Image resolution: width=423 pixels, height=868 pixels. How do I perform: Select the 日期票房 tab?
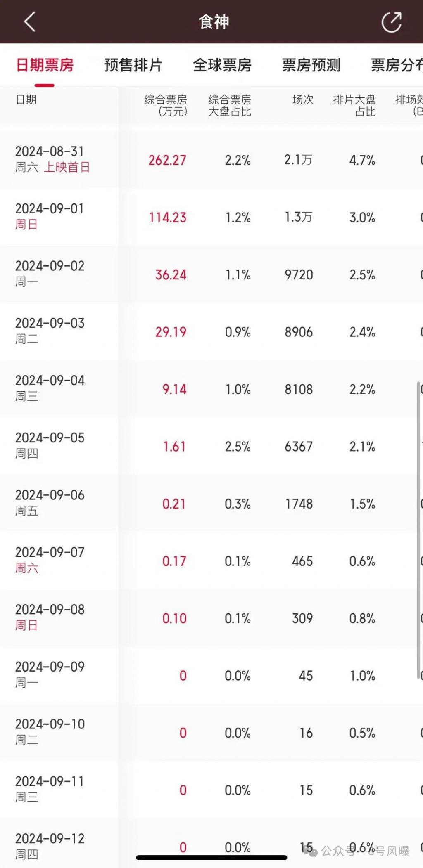[x=45, y=65]
